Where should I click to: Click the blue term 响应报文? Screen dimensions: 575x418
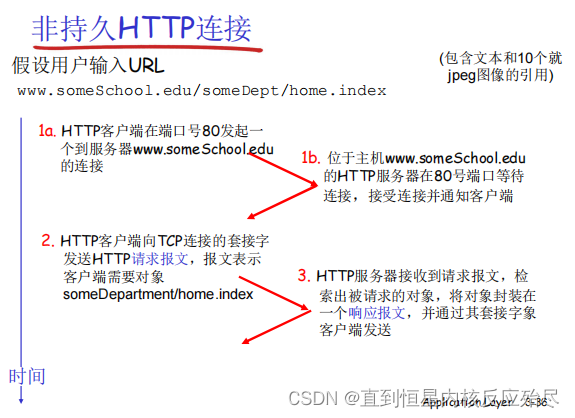click(x=377, y=313)
